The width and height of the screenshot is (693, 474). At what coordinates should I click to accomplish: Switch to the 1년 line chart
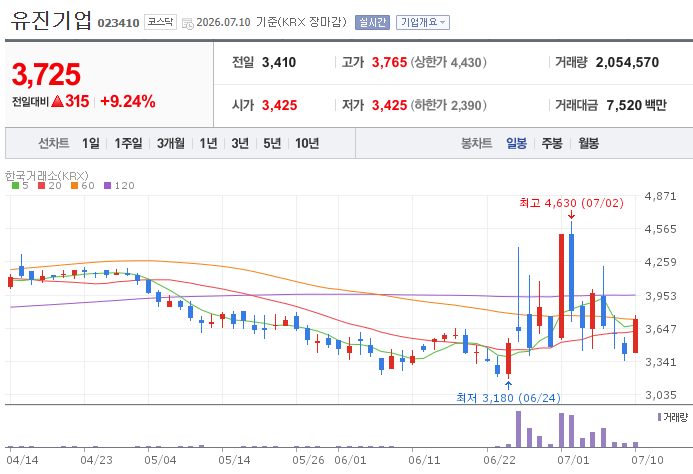point(208,143)
